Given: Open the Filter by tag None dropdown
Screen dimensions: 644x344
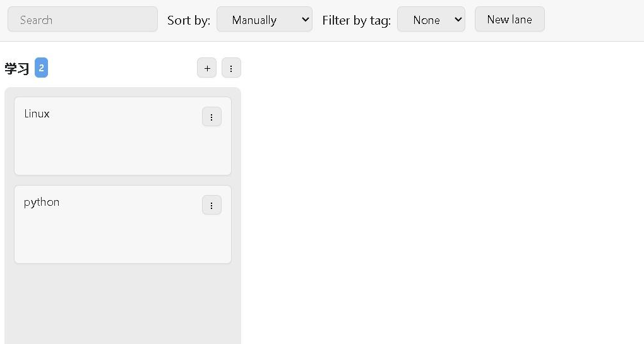Looking at the screenshot, I should (x=431, y=19).
